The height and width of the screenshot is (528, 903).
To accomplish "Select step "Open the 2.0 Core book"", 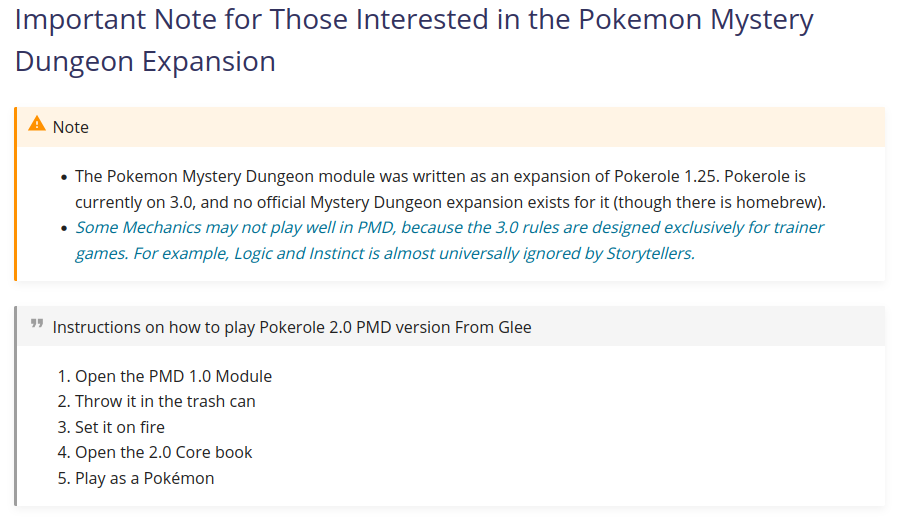I will [164, 452].
